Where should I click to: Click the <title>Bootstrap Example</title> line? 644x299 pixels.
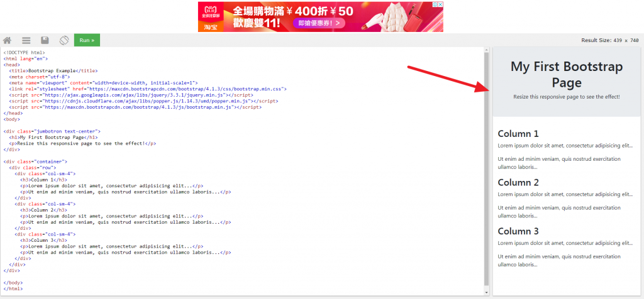coord(54,70)
